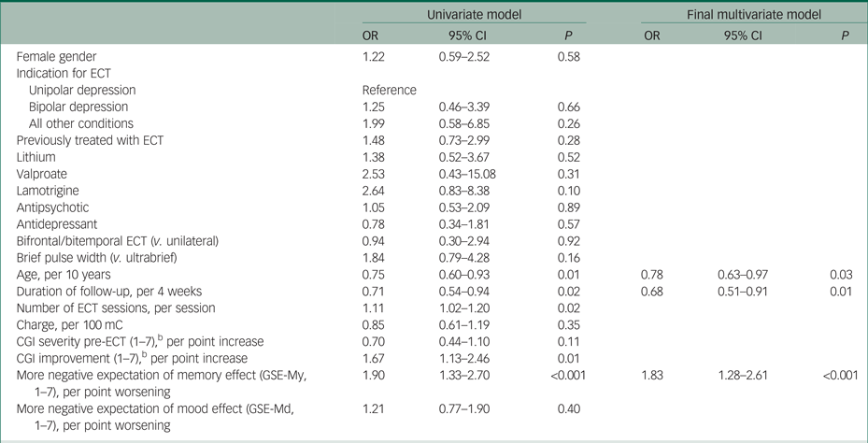Select the All other conditions label
The image size is (868, 443).
click(x=81, y=123)
